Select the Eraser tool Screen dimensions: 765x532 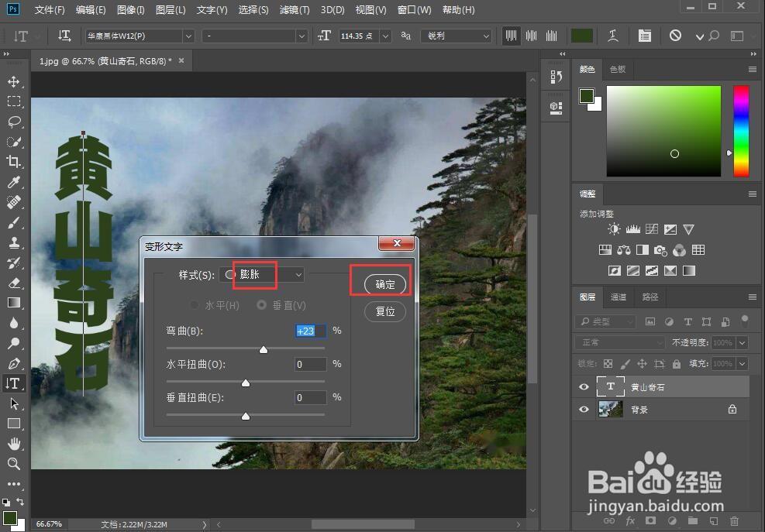click(14, 283)
